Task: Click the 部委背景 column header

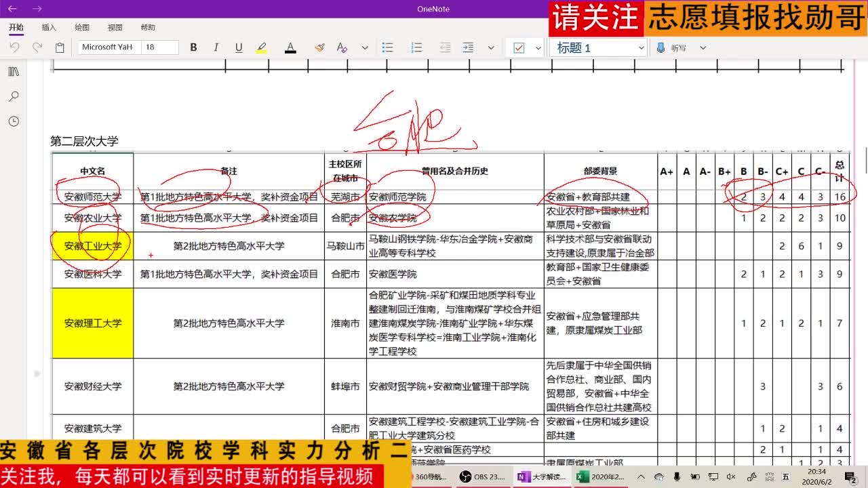Action: point(601,171)
